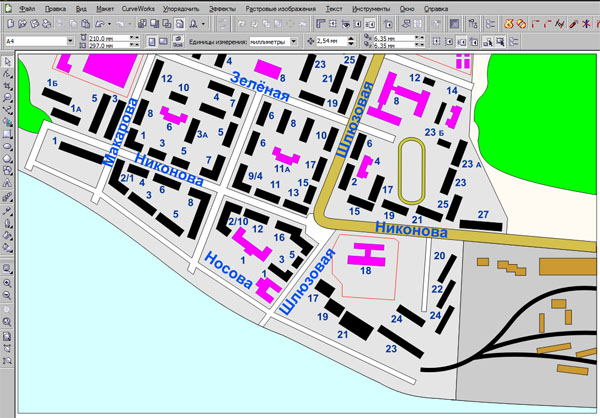Open the Текст menu
Screen dimensions: 600x418
coord(332,8)
